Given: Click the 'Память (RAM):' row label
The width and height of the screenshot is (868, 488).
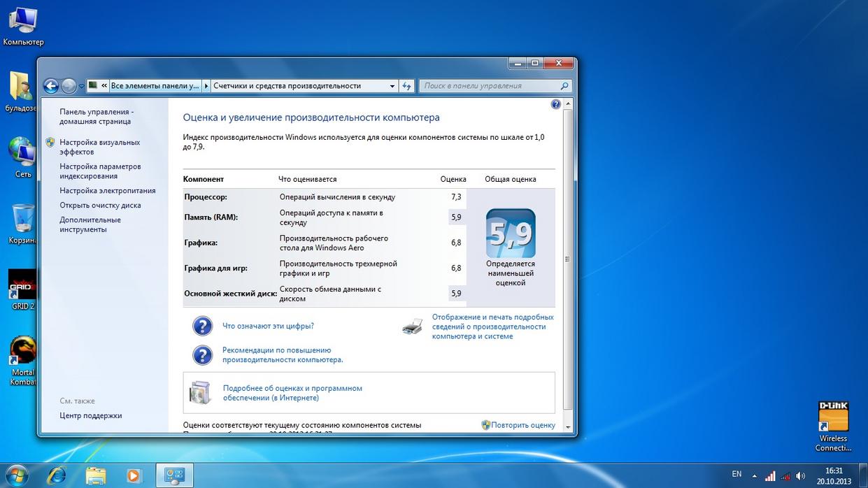Looking at the screenshot, I should [x=211, y=217].
